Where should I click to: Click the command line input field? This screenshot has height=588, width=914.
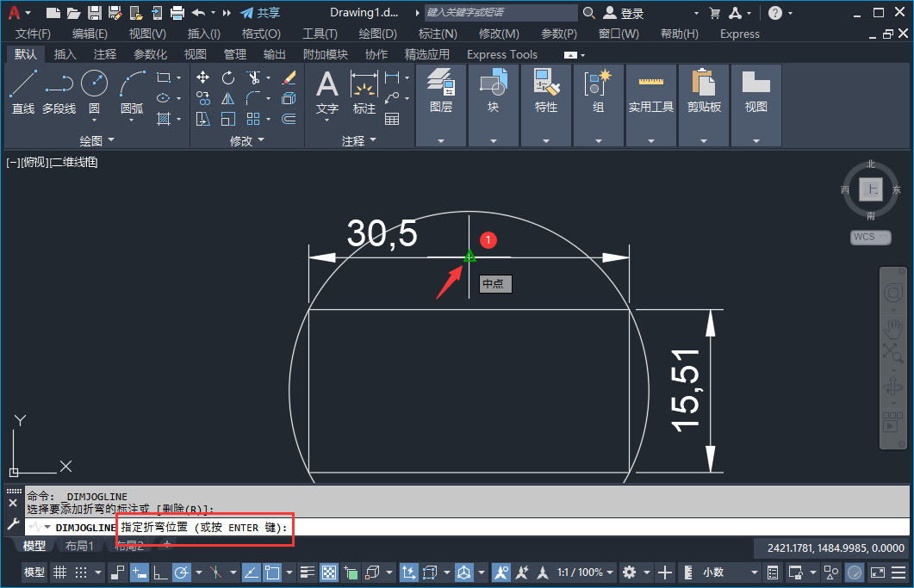[x=517, y=527]
